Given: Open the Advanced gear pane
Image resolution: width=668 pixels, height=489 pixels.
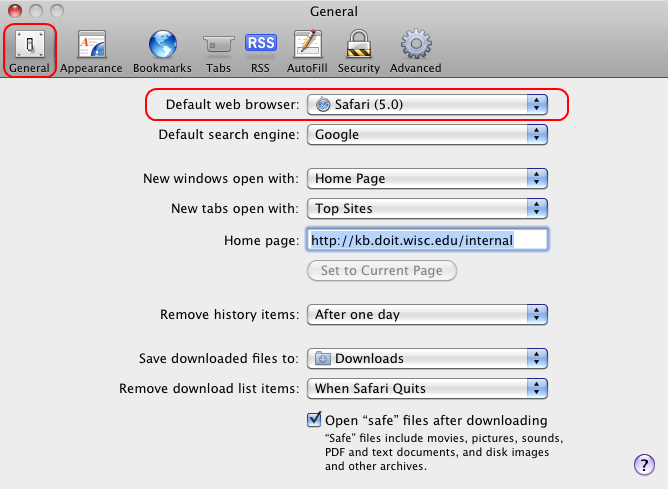Looking at the screenshot, I should click(x=416, y=51).
